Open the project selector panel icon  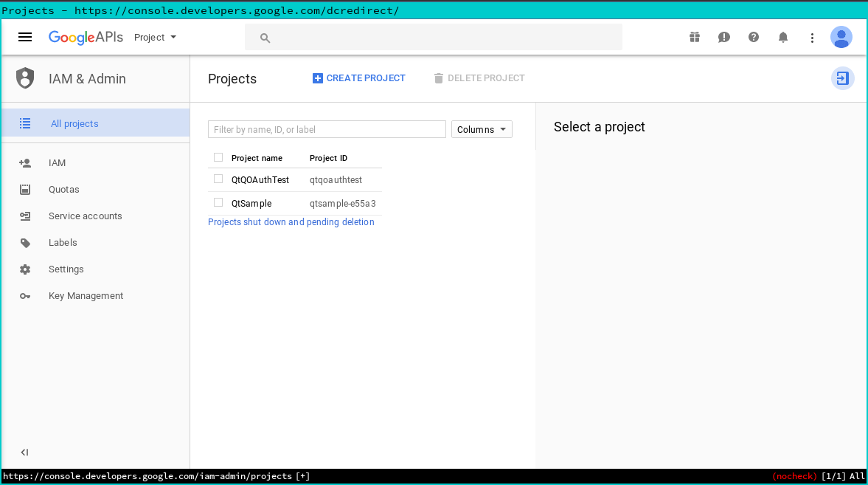(x=842, y=78)
